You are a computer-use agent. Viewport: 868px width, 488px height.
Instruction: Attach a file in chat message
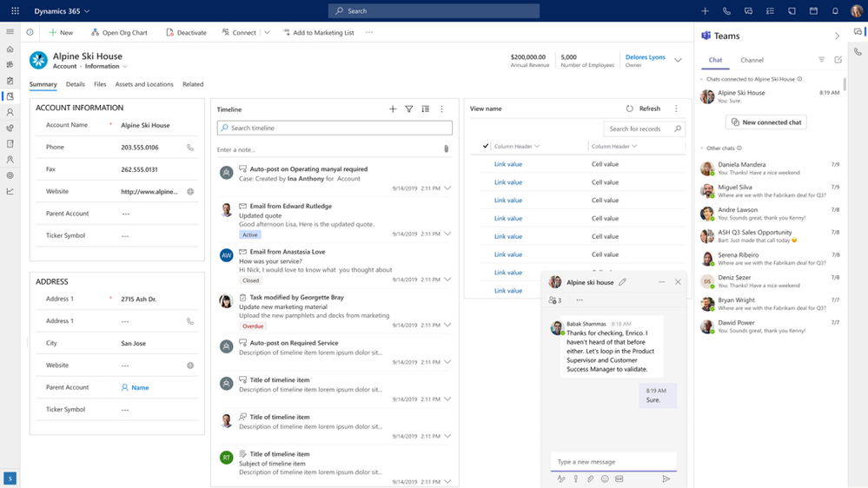click(590, 478)
